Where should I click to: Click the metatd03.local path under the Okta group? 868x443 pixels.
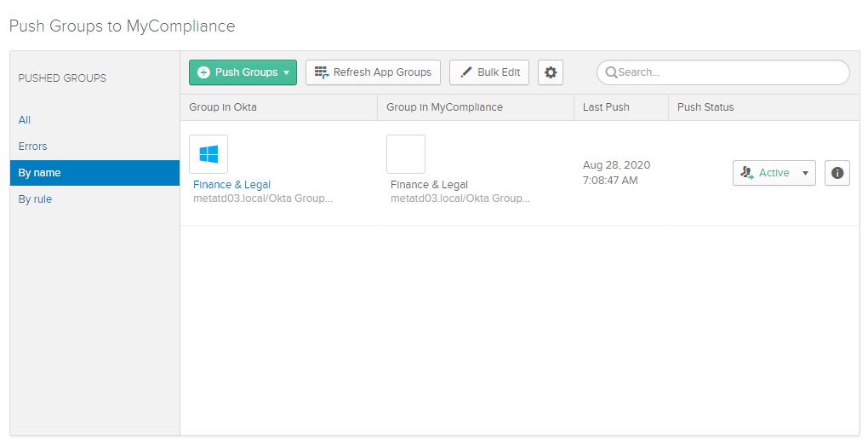[x=262, y=198]
